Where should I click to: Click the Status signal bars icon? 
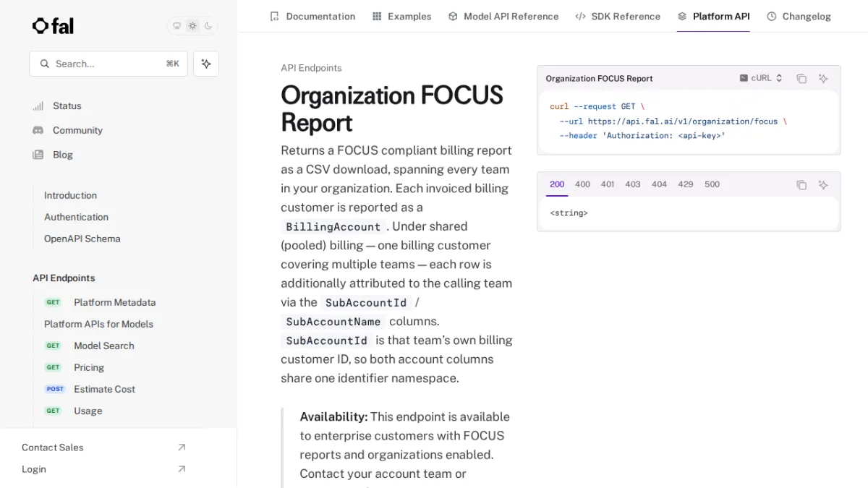tap(38, 106)
